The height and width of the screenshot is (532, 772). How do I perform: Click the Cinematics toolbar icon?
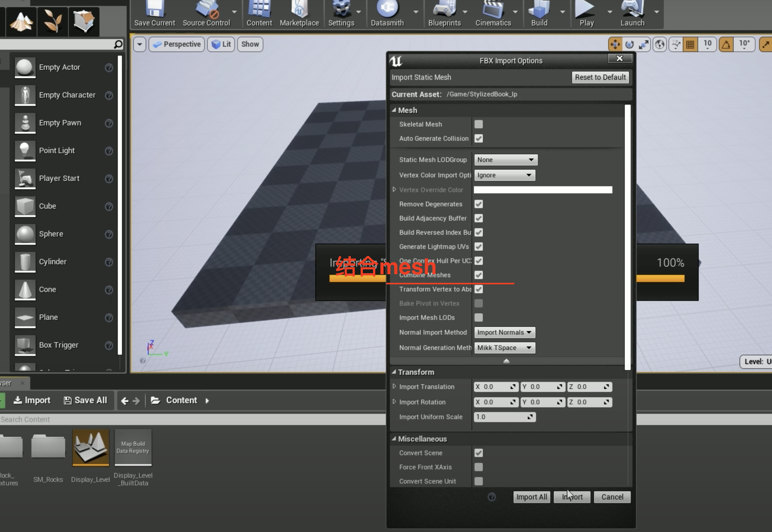coord(493,9)
